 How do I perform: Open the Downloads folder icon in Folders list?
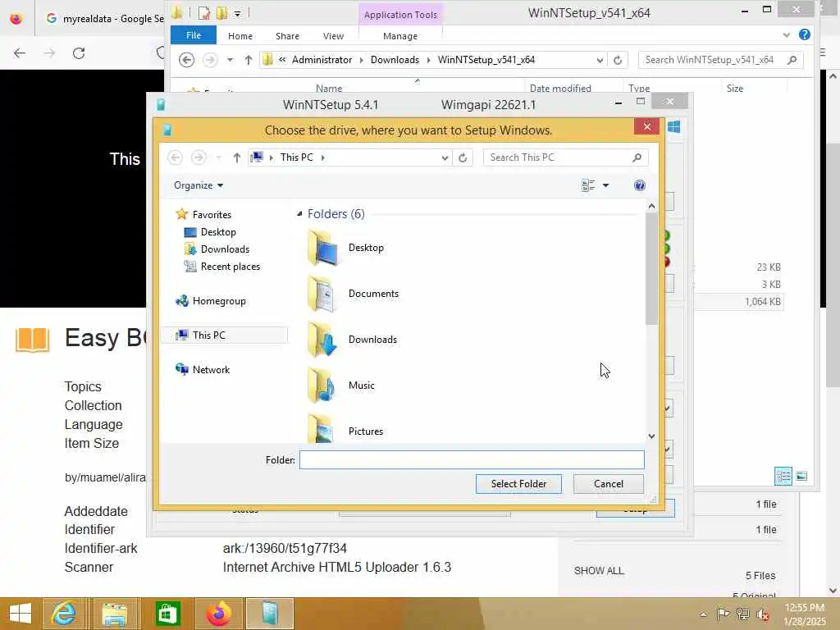click(322, 340)
